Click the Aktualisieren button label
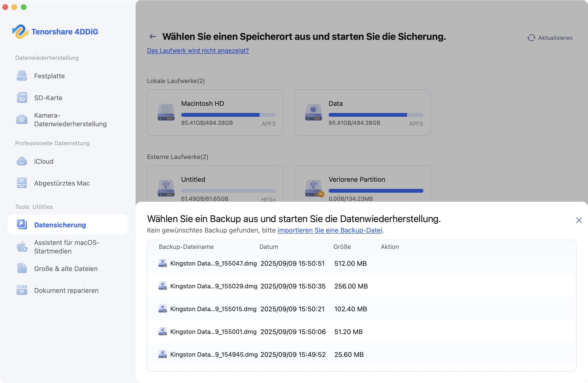The height and width of the screenshot is (383, 588). pos(555,38)
